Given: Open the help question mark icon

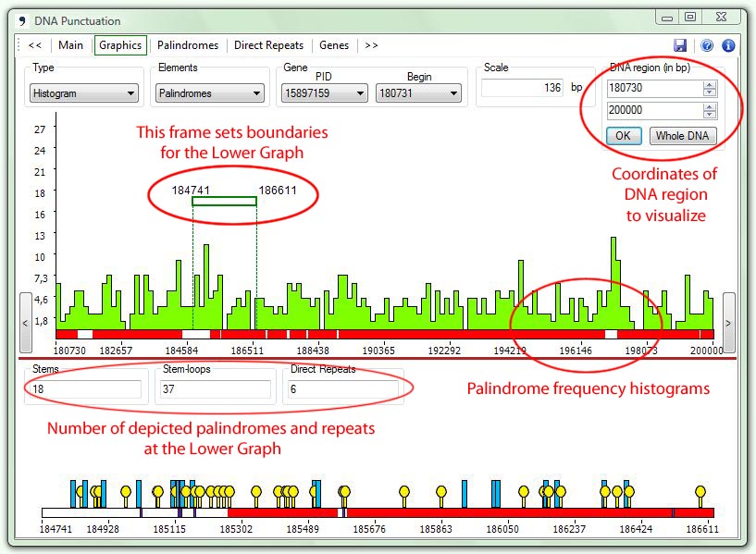Looking at the screenshot, I should [x=707, y=45].
